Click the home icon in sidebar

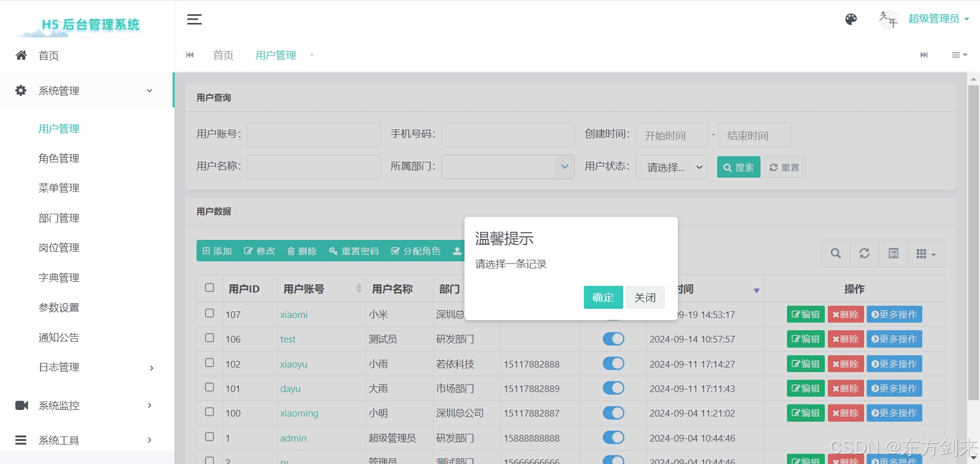tap(21, 55)
